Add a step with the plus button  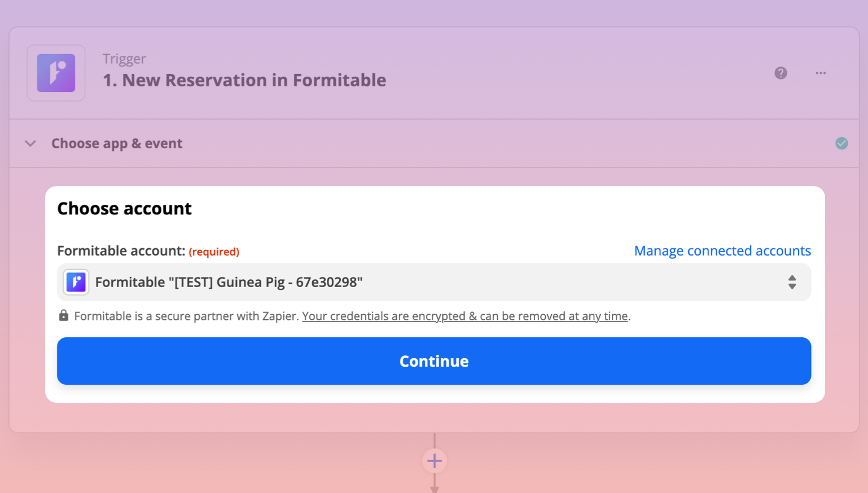click(434, 461)
